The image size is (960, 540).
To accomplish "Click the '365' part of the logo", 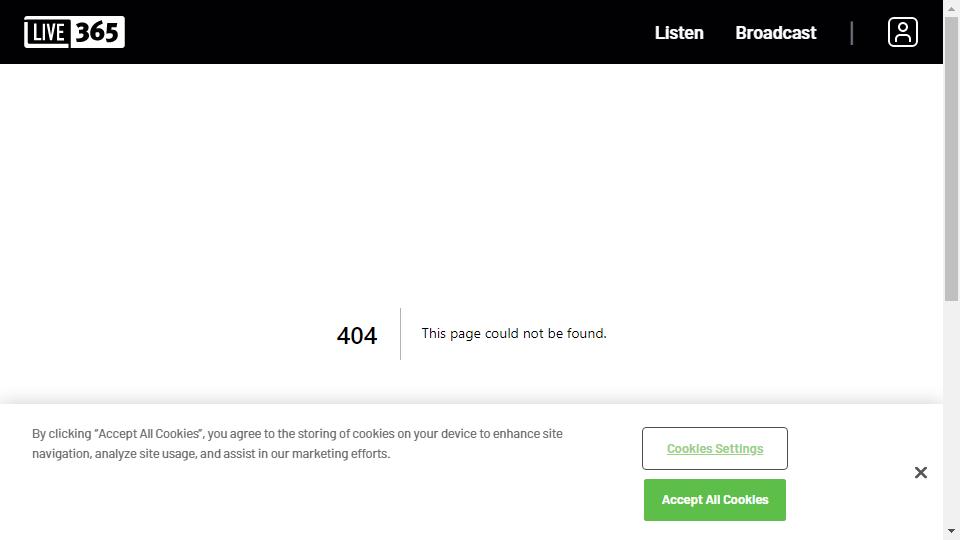I will pos(98,32).
